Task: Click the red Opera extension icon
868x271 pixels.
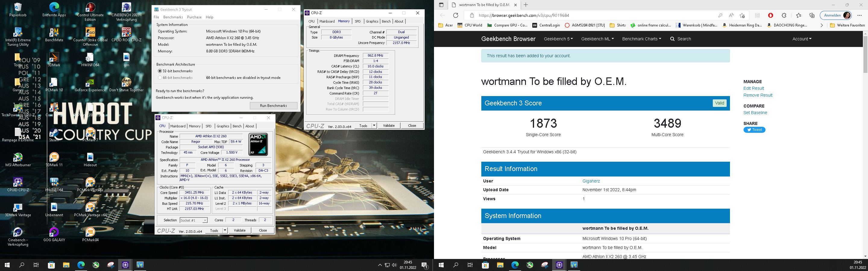Action: point(771,15)
